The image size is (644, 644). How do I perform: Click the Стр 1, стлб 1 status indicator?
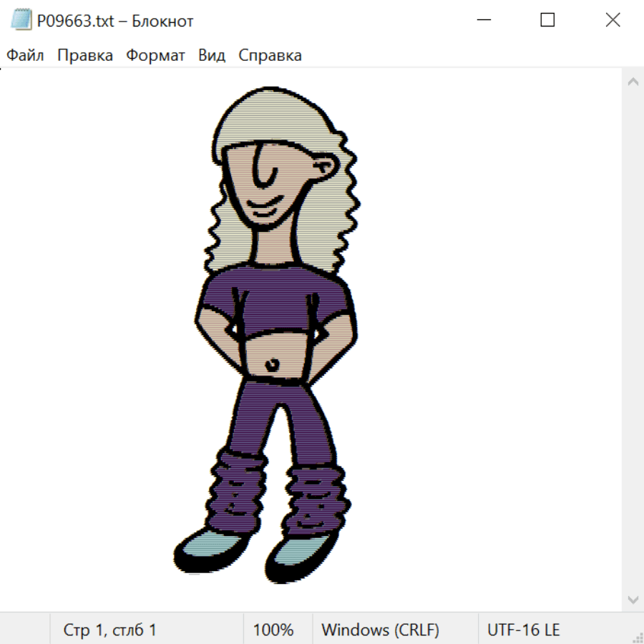point(110,630)
